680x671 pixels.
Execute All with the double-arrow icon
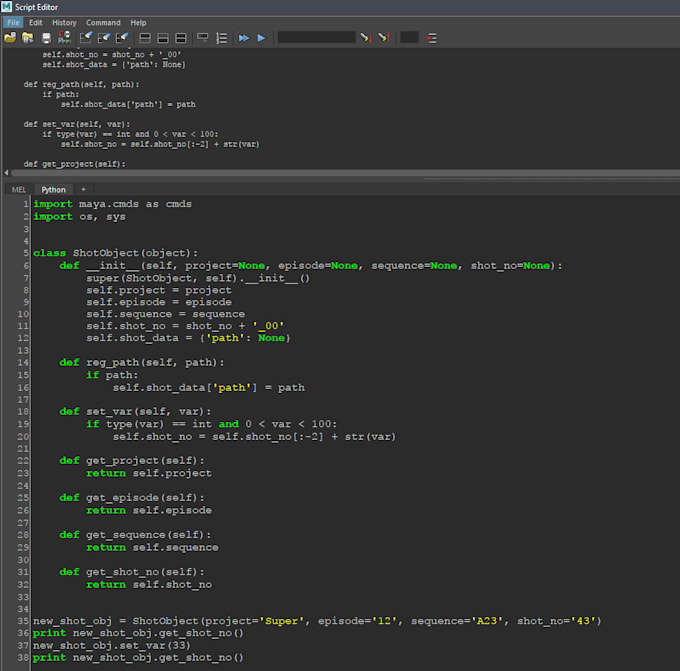pos(243,38)
